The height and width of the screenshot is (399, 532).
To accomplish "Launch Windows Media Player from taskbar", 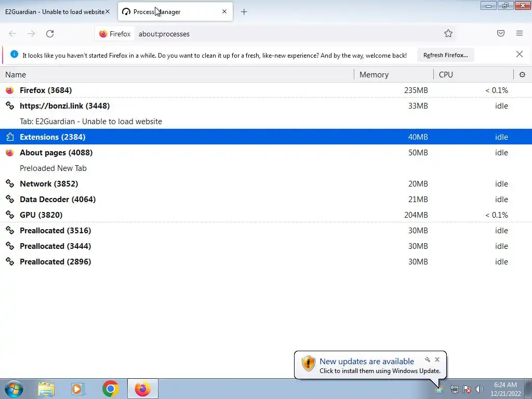I will (78, 389).
